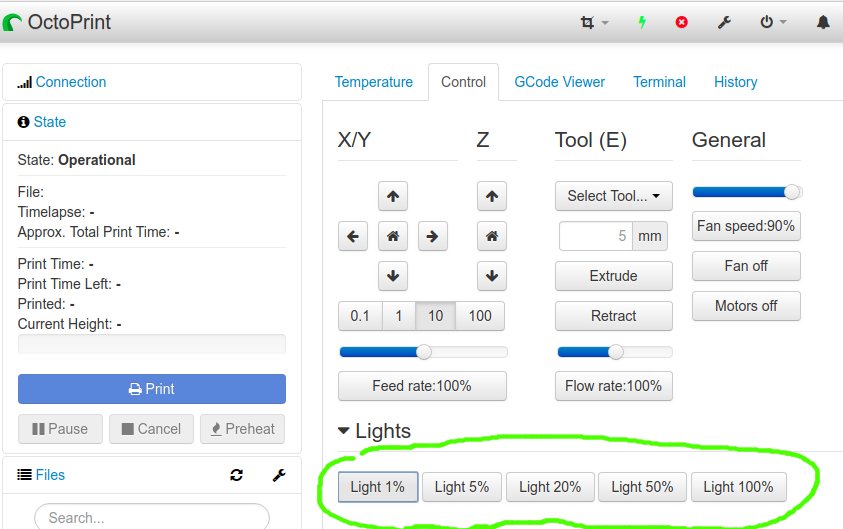This screenshot has width=843, height=529.
Task: Turn the motors off
Action: 746,306
